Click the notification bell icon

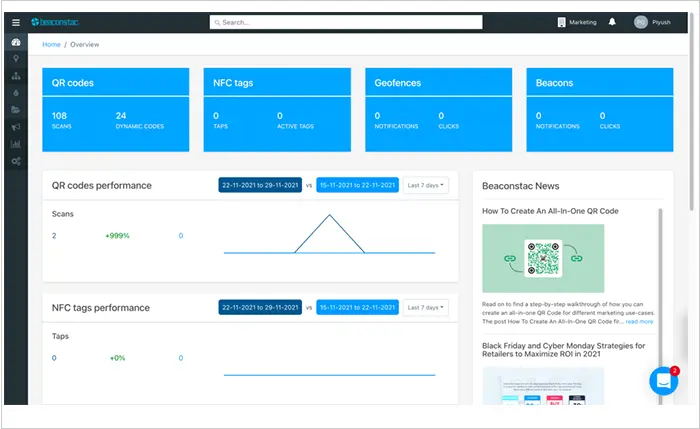pyautogui.click(x=612, y=22)
